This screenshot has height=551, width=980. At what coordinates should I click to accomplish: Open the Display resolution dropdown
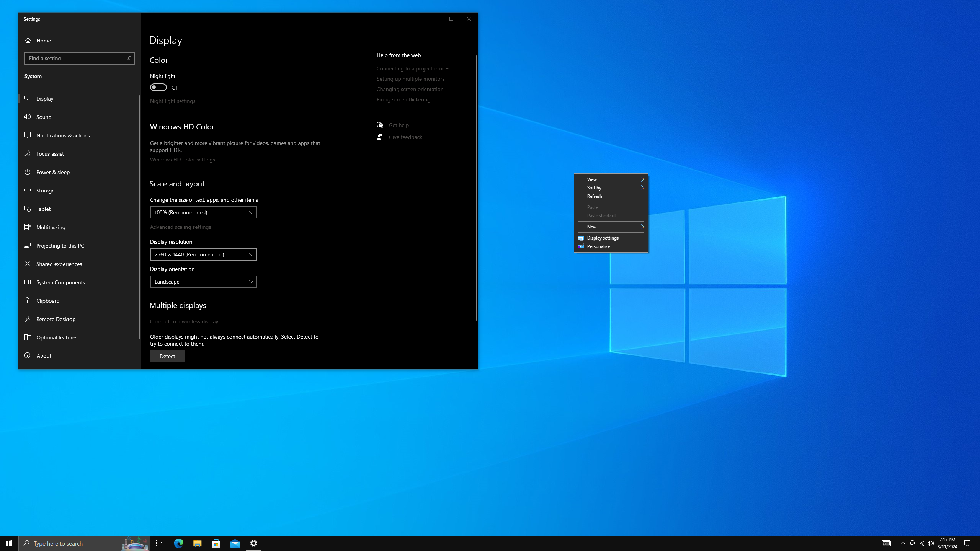tap(203, 254)
